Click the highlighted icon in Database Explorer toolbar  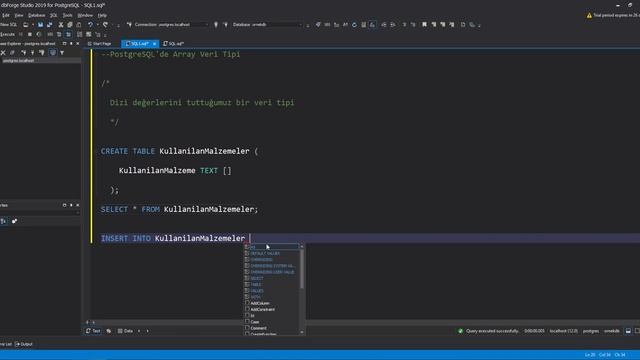point(53,53)
